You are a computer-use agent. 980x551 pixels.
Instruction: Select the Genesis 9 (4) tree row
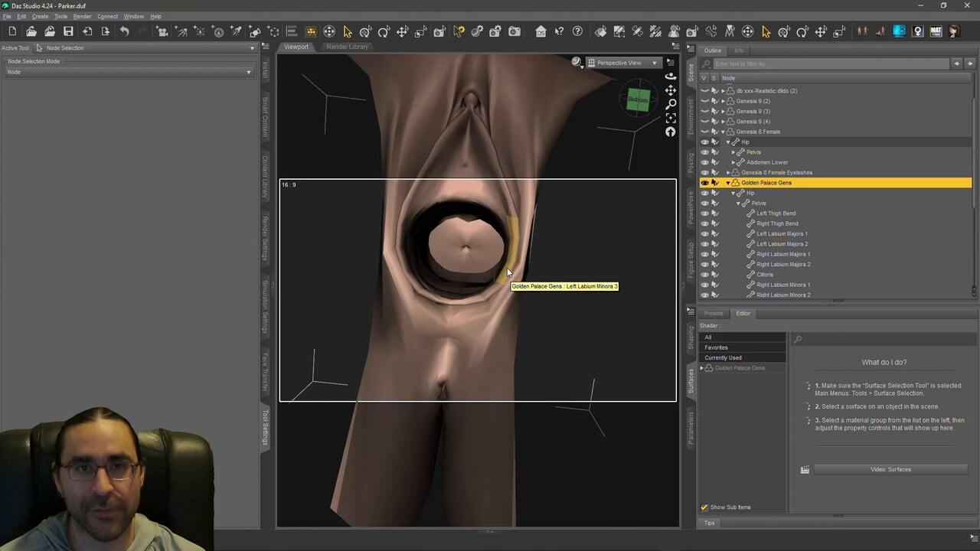pyautogui.click(x=835, y=122)
